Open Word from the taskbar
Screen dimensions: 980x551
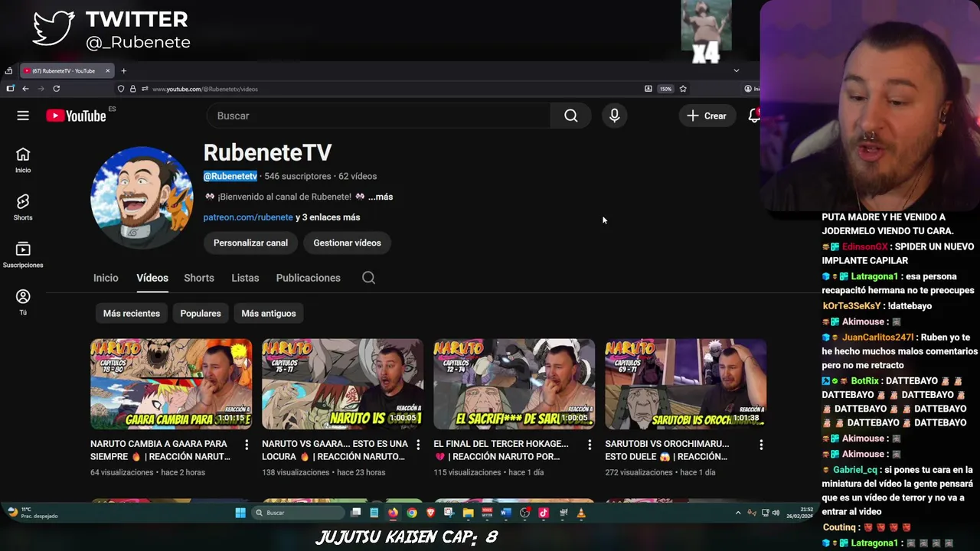tap(505, 513)
